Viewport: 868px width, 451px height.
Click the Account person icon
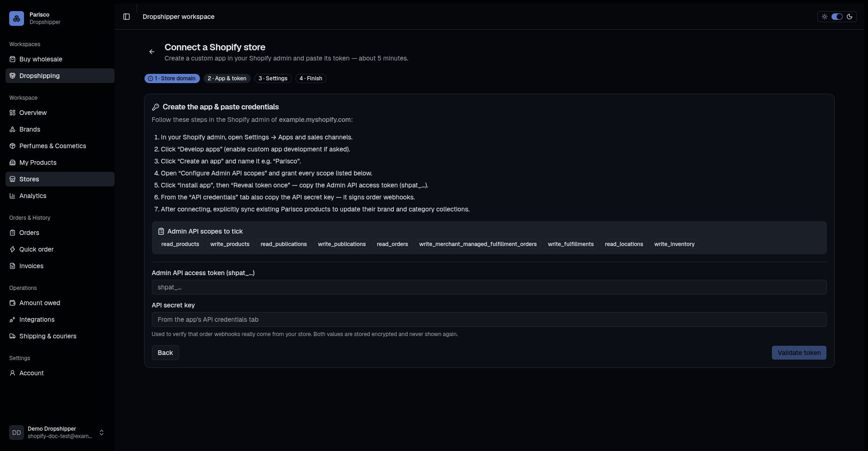click(12, 373)
